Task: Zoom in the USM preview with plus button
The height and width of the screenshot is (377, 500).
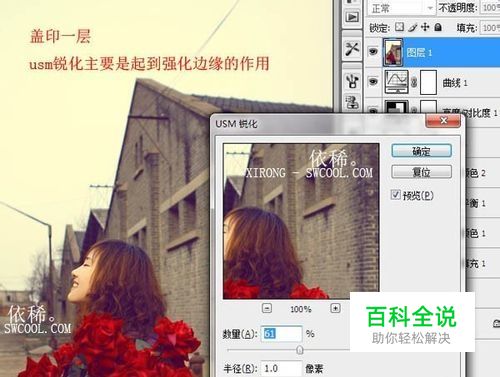Action: click(335, 308)
